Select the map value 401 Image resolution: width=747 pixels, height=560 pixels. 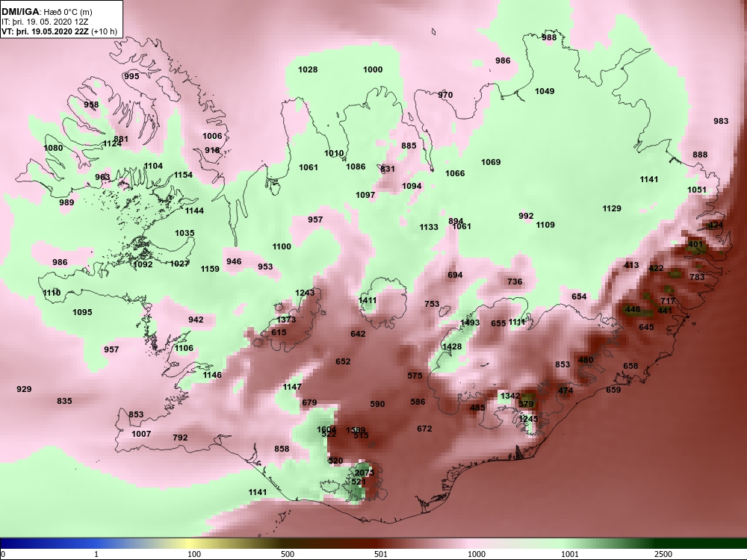pos(695,244)
